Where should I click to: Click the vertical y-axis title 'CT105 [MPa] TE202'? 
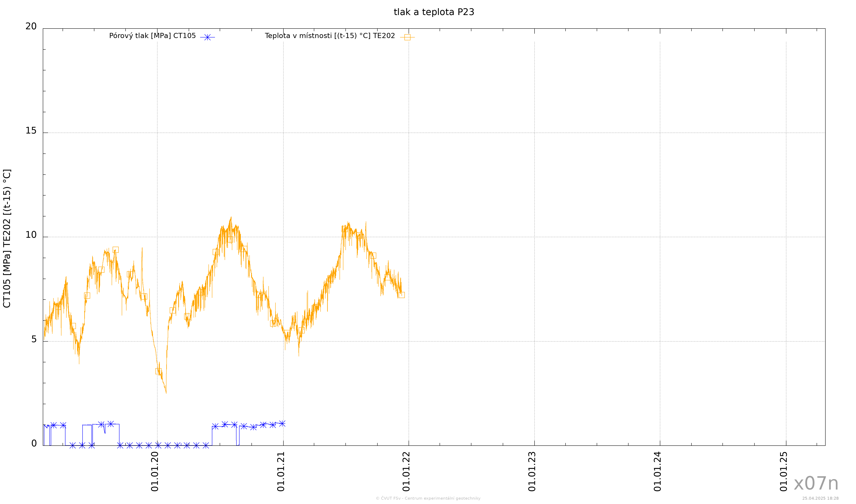(x=7, y=238)
